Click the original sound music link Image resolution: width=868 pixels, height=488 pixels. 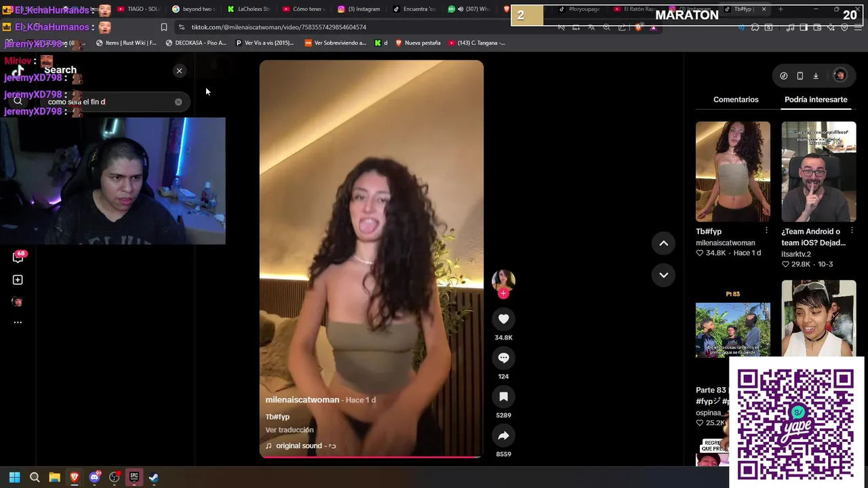point(300,446)
